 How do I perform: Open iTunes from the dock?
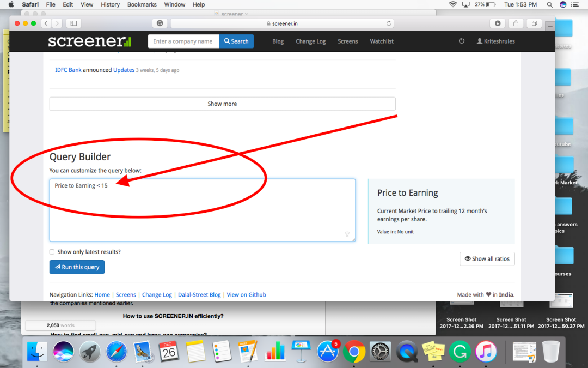click(x=486, y=352)
